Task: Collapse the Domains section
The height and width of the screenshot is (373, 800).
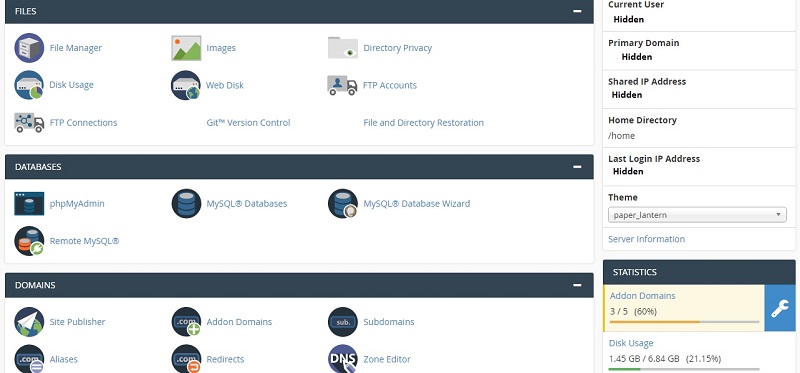Action: coord(577,285)
